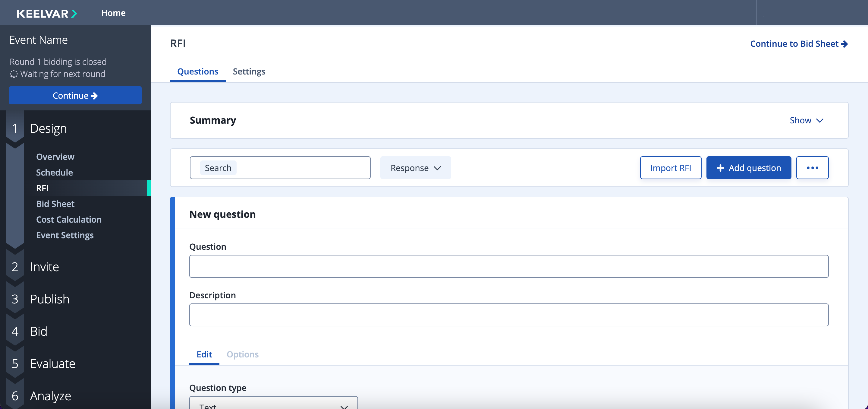Open the three-dots more options button
868x409 pixels.
812,168
